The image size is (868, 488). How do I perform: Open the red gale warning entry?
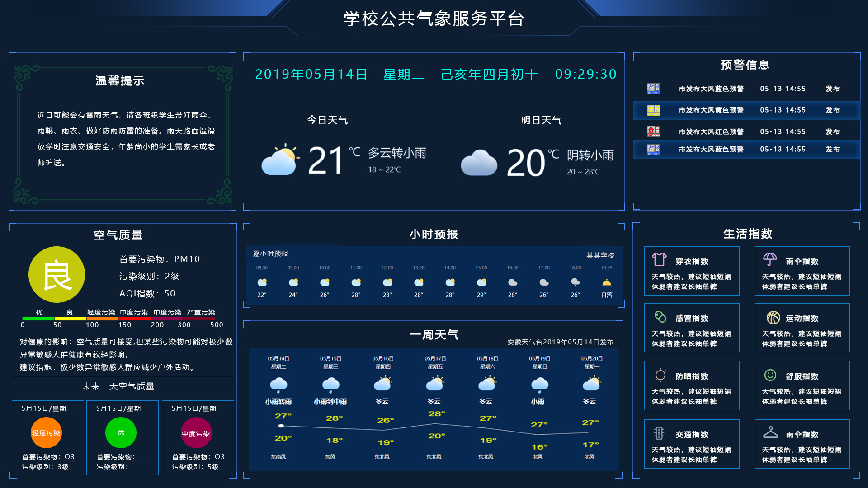coord(711,131)
